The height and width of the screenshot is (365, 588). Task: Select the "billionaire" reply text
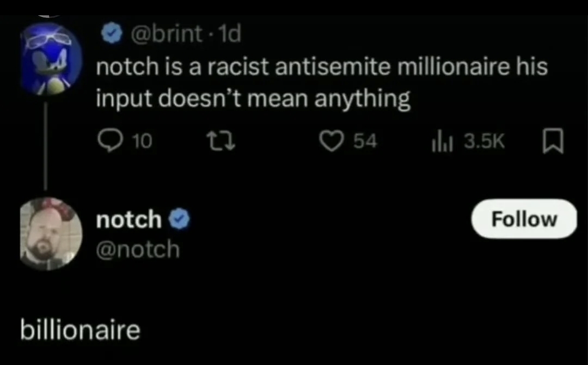click(80, 330)
